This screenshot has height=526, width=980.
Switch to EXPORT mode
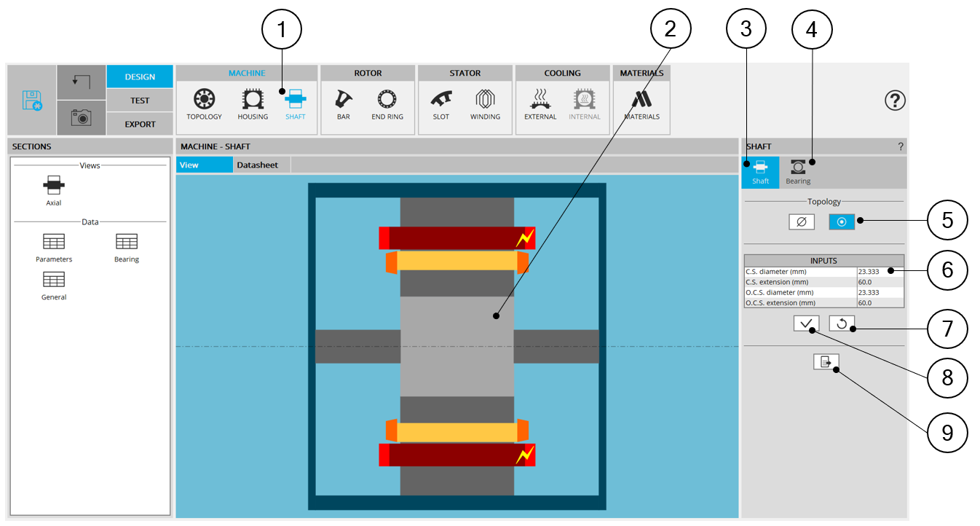click(x=140, y=124)
